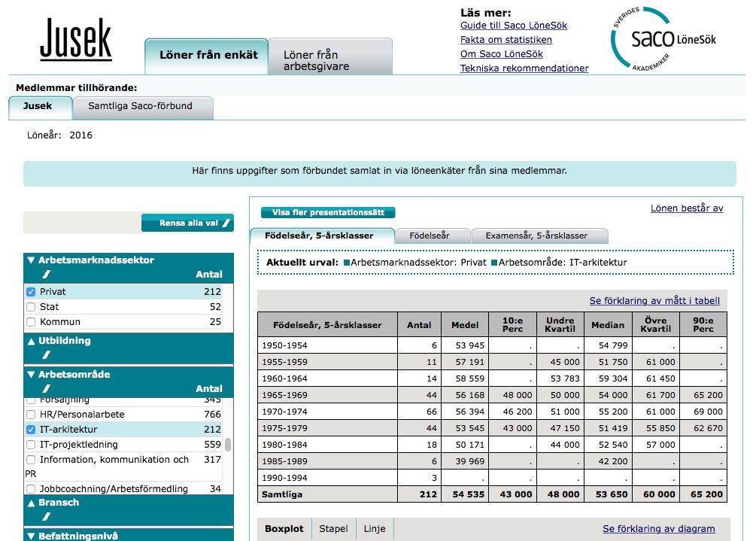Screen dimensions: 756x541
Task: Check Information, kommunikation och PR checkbox
Action: click(x=31, y=460)
